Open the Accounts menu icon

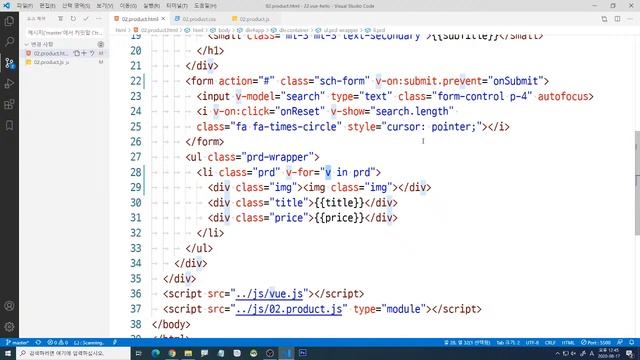tap(9, 306)
